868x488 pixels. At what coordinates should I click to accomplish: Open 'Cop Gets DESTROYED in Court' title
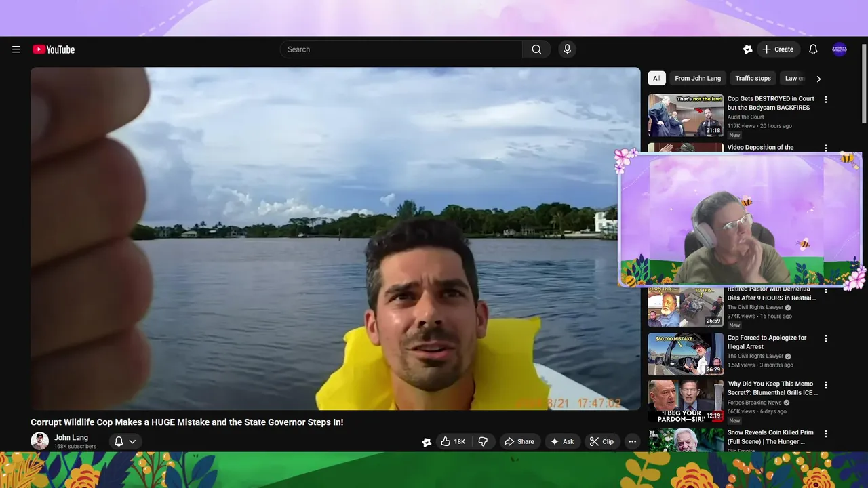pyautogui.click(x=771, y=103)
